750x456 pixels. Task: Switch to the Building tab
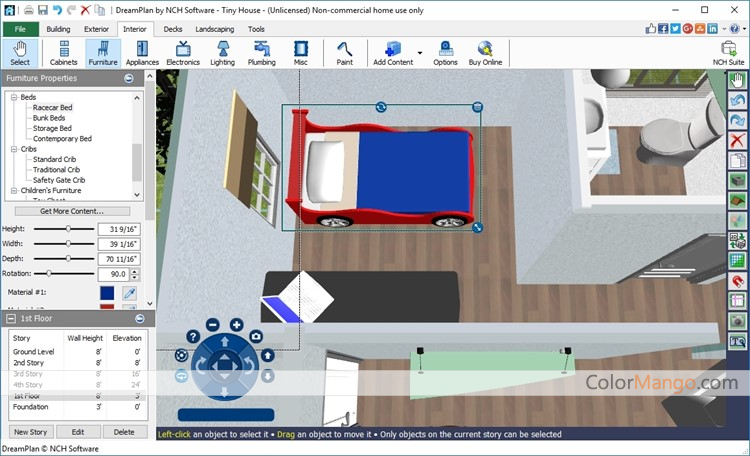coord(58,29)
